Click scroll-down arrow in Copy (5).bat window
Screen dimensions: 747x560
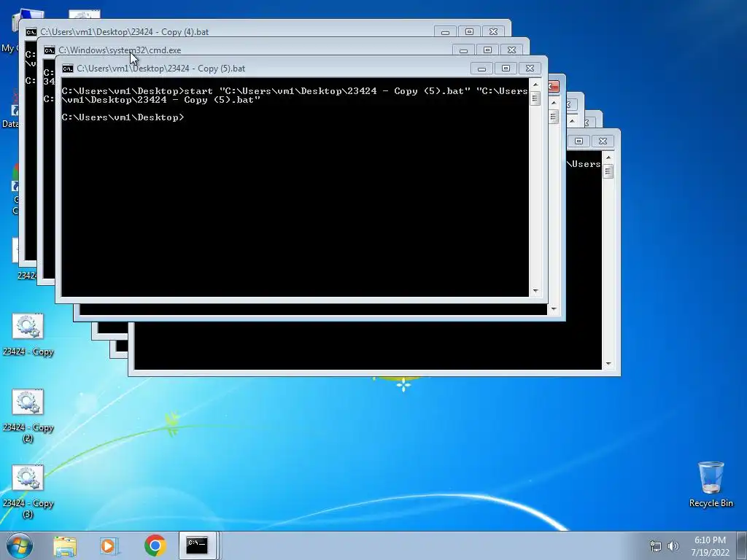point(535,291)
